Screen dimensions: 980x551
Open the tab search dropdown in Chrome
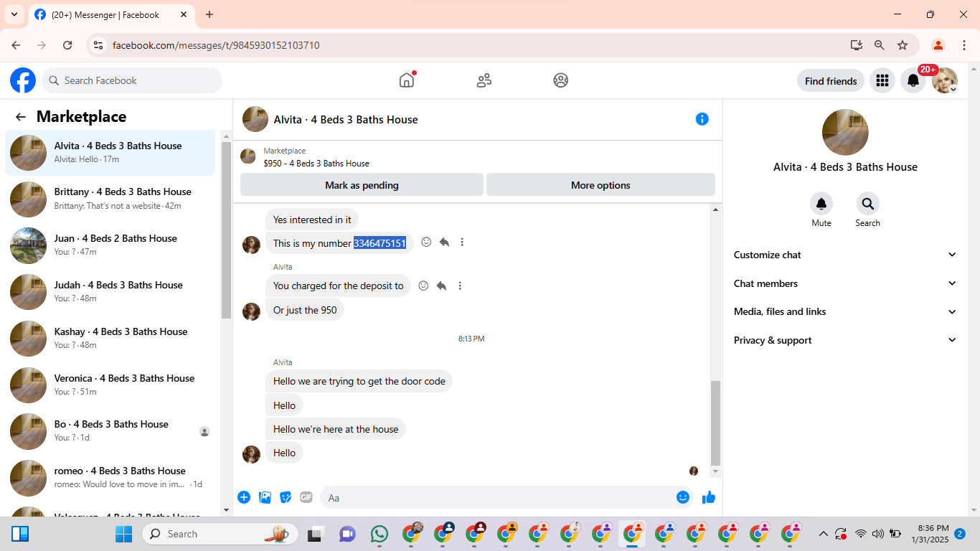click(14, 14)
